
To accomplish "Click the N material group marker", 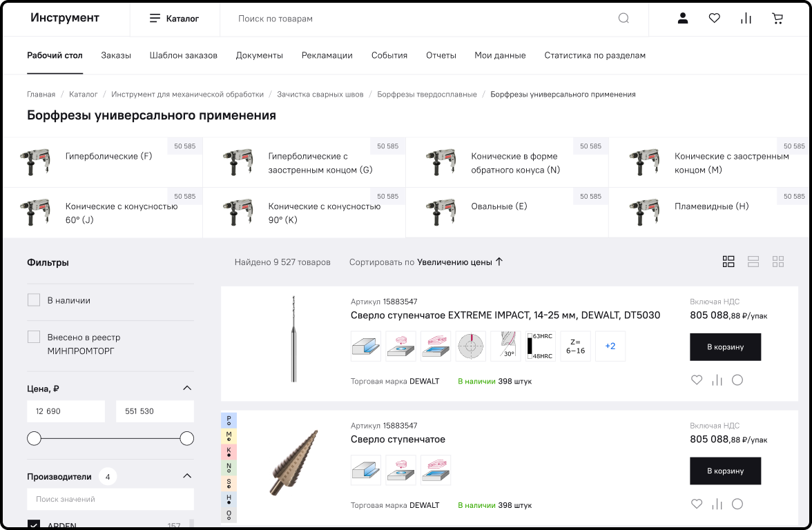I will 229,467.
